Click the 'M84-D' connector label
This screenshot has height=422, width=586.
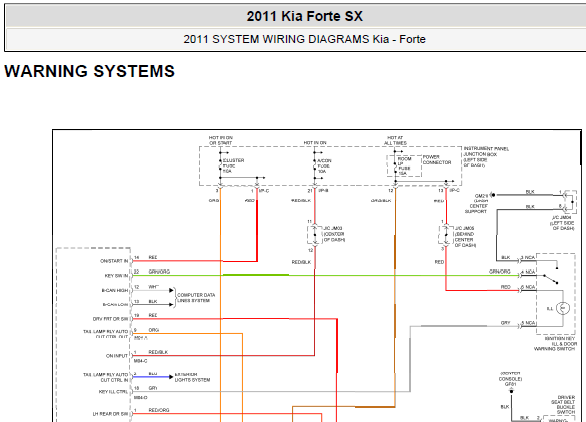pos(141,398)
